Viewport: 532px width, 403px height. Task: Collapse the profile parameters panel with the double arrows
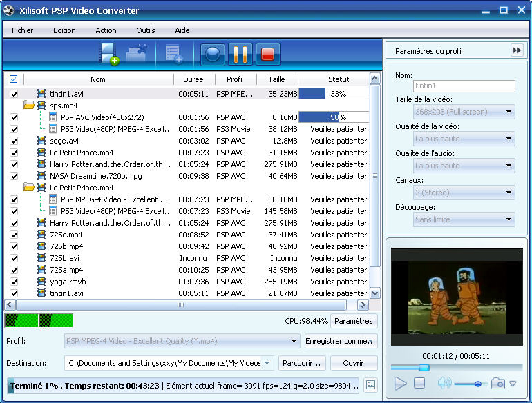pos(517,51)
